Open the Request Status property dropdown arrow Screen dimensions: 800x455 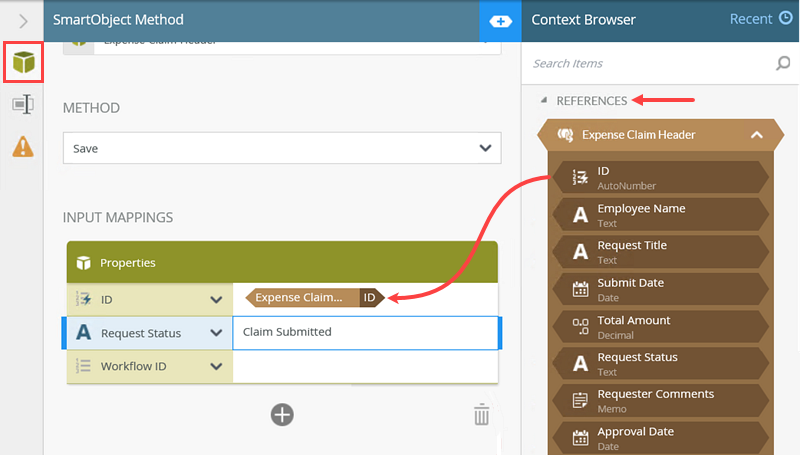tap(216, 333)
